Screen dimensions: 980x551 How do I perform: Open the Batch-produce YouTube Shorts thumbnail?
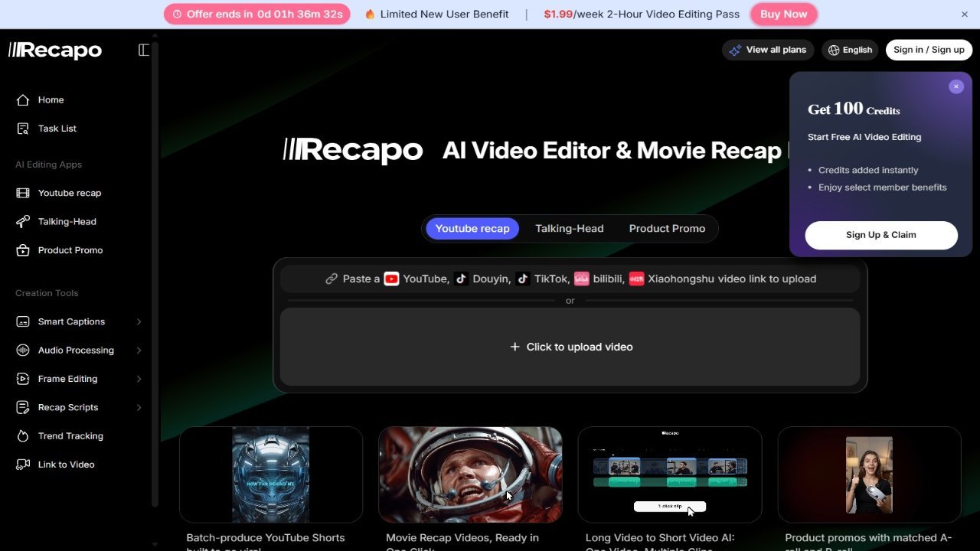271,474
